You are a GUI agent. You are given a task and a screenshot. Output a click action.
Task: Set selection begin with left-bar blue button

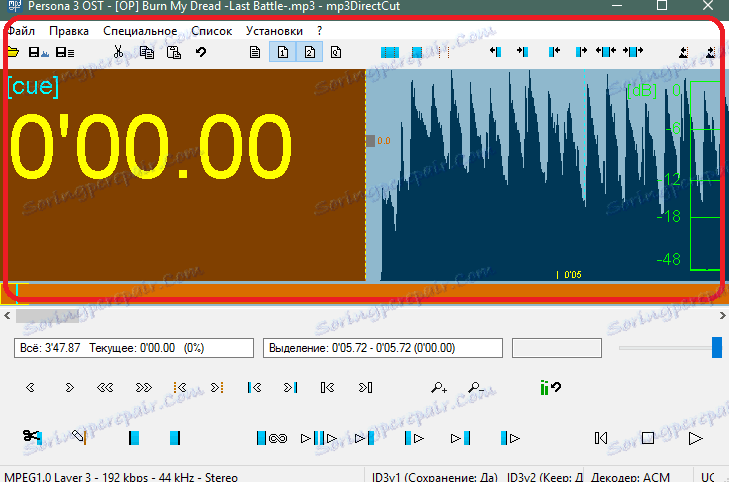click(134, 438)
